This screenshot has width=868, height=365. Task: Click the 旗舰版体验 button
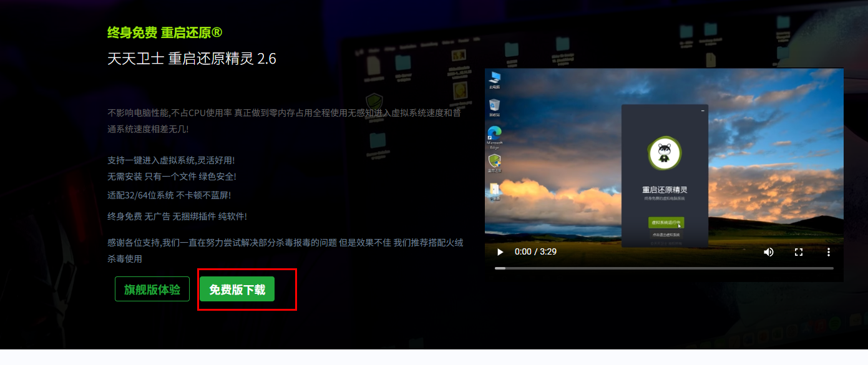152,290
